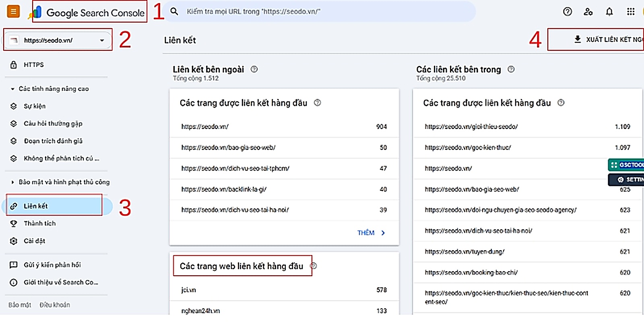
Task: Click the kien-thuc-content-seo internal row
Action: tap(528, 297)
